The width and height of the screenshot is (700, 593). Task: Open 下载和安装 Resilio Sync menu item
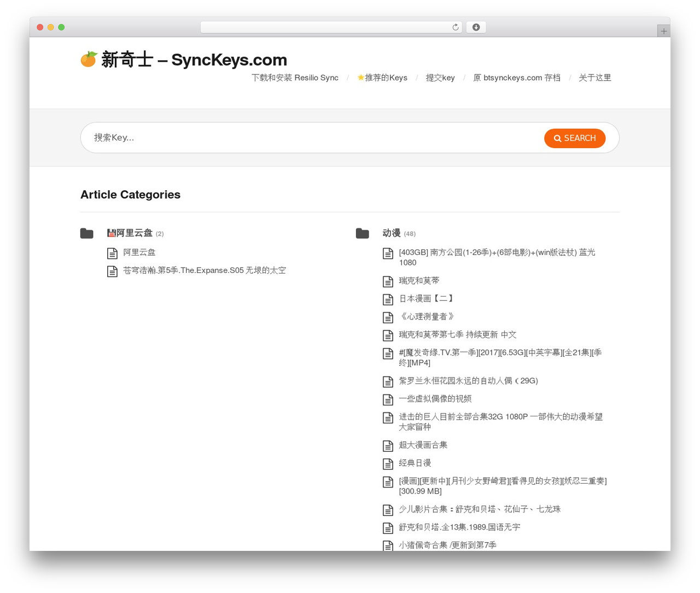click(x=295, y=78)
